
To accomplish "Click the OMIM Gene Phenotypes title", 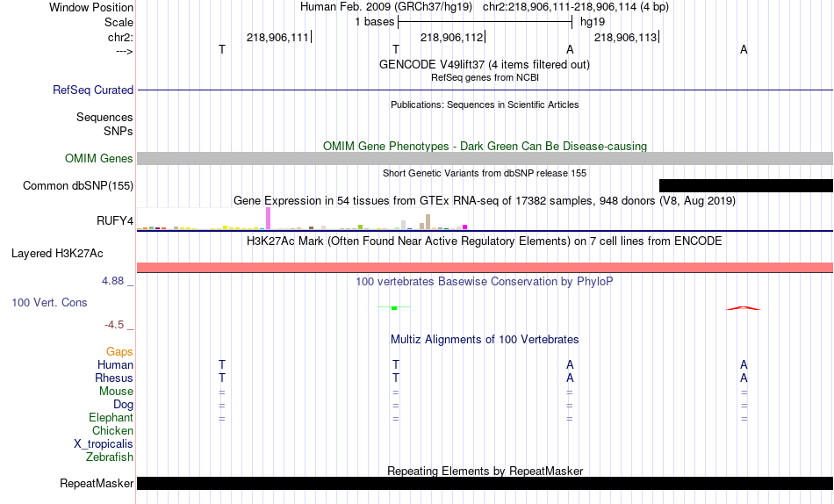I will (485, 146).
